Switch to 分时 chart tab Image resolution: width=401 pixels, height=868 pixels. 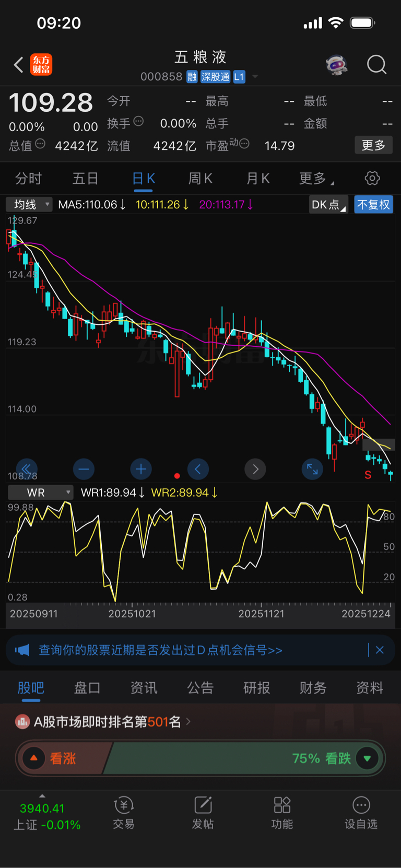pyautogui.click(x=28, y=179)
